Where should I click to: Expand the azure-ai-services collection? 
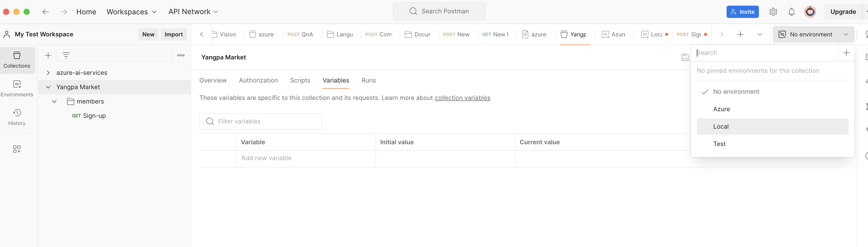(x=48, y=73)
